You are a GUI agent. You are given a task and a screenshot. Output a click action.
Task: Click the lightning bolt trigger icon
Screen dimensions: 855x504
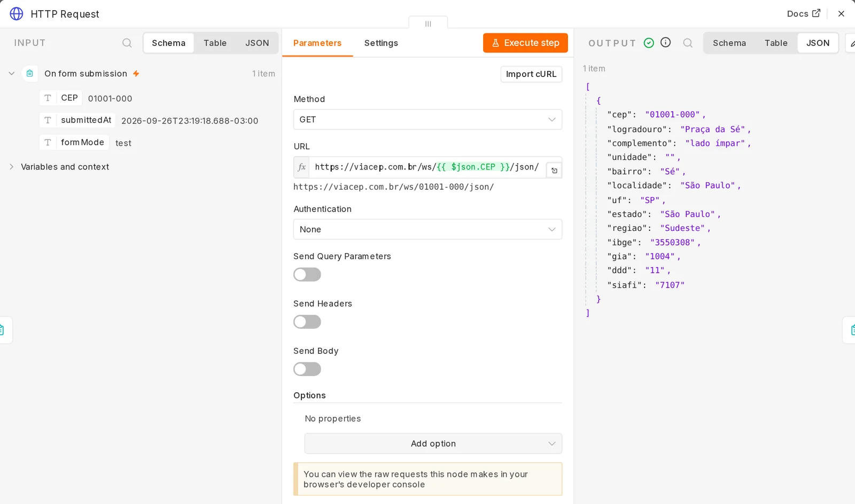[136, 74]
